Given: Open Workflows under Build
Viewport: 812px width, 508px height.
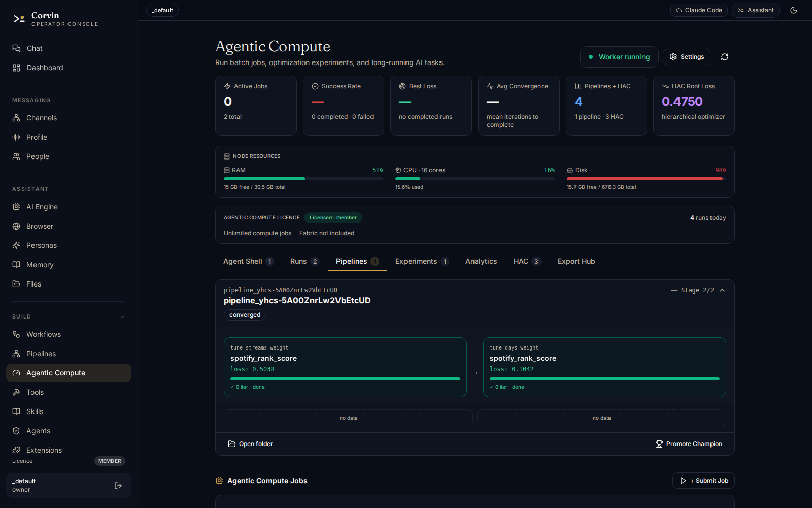Looking at the screenshot, I should click(x=69, y=334).
